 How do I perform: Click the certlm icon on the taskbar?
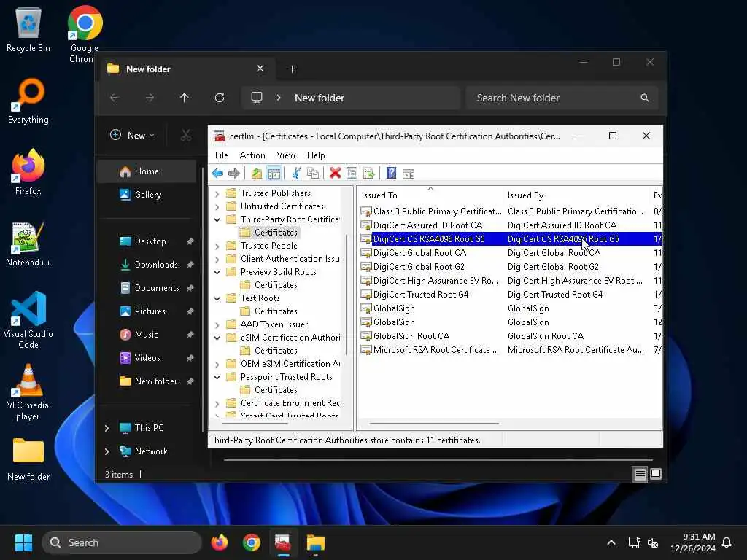pyautogui.click(x=283, y=542)
